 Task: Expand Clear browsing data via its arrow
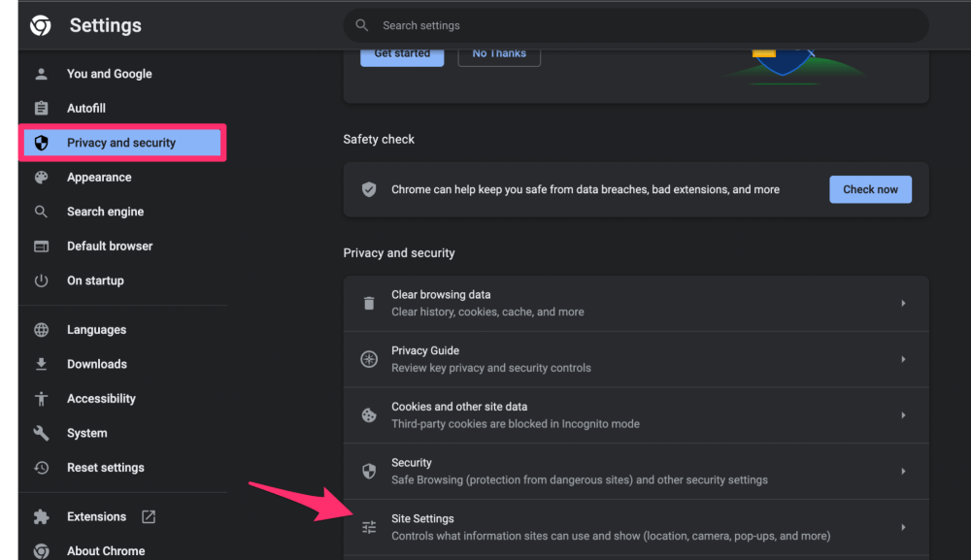[x=903, y=303]
